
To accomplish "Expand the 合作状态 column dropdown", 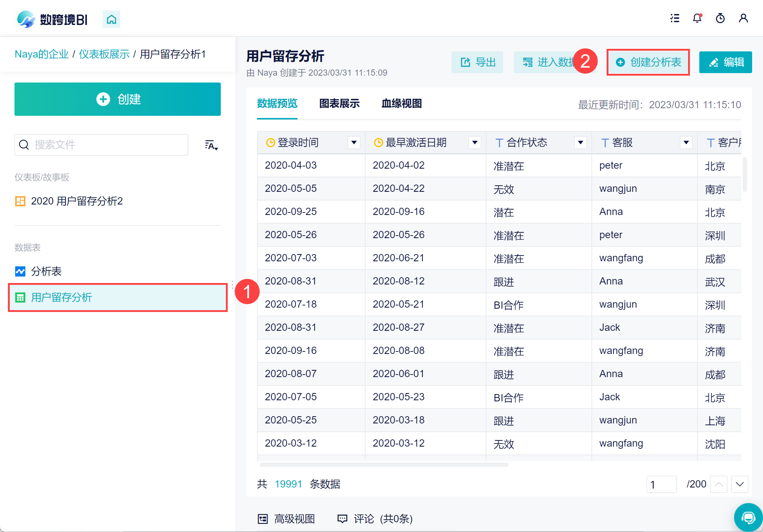I will [x=580, y=143].
